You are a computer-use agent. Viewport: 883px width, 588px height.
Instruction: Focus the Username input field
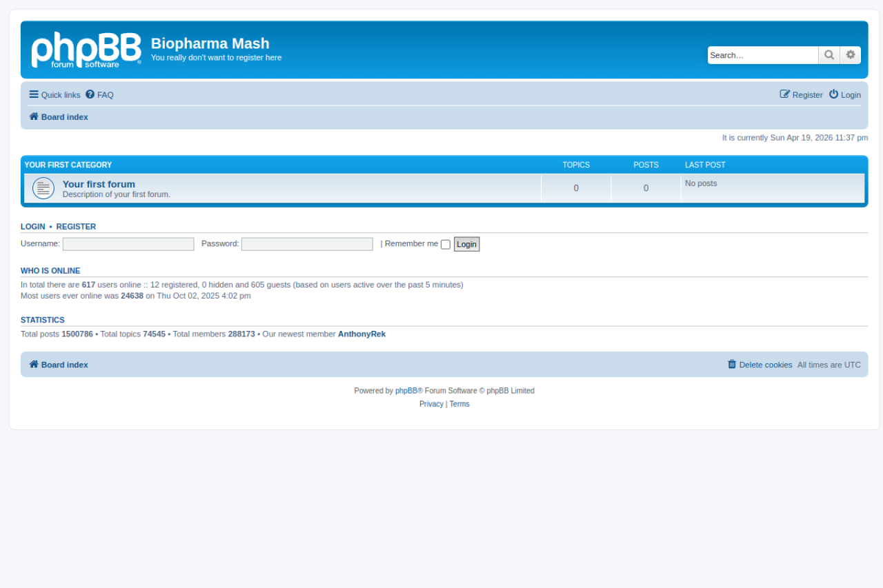[x=128, y=244]
